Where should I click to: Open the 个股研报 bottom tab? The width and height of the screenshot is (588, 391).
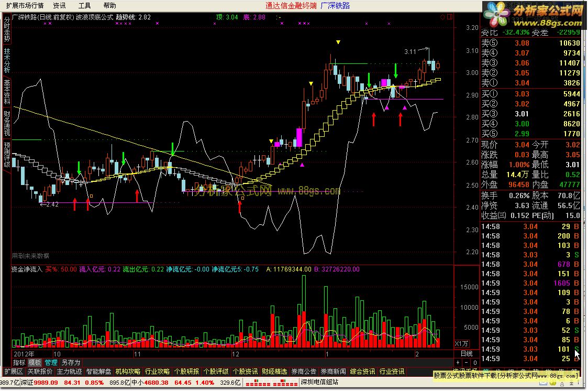(186, 372)
